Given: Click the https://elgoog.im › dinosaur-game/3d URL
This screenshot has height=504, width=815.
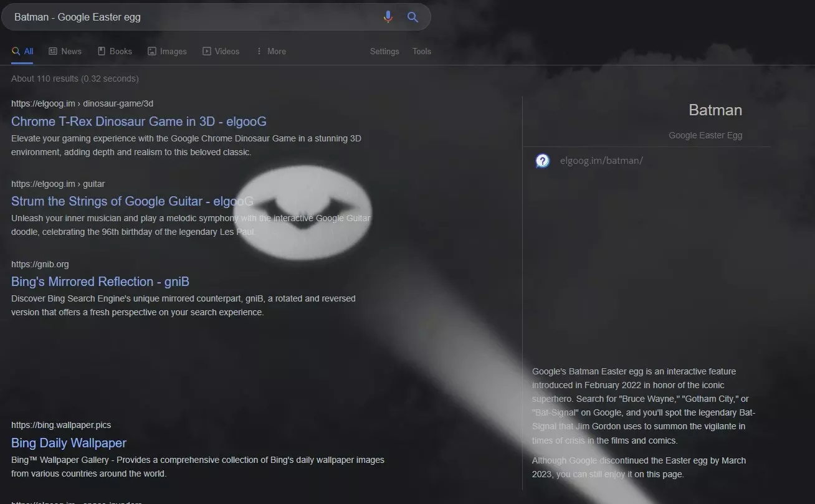Looking at the screenshot, I should 82,103.
